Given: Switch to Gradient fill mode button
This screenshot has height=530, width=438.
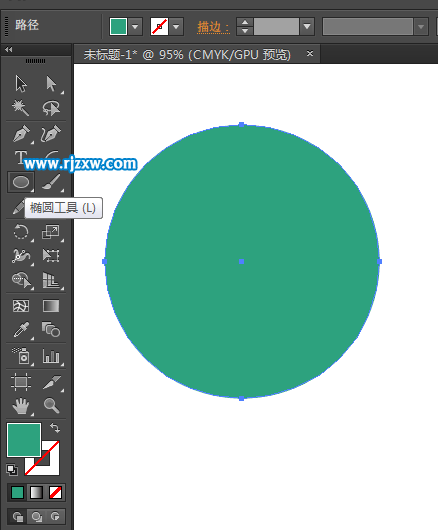Looking at the screenshot, I should [36, 492].
